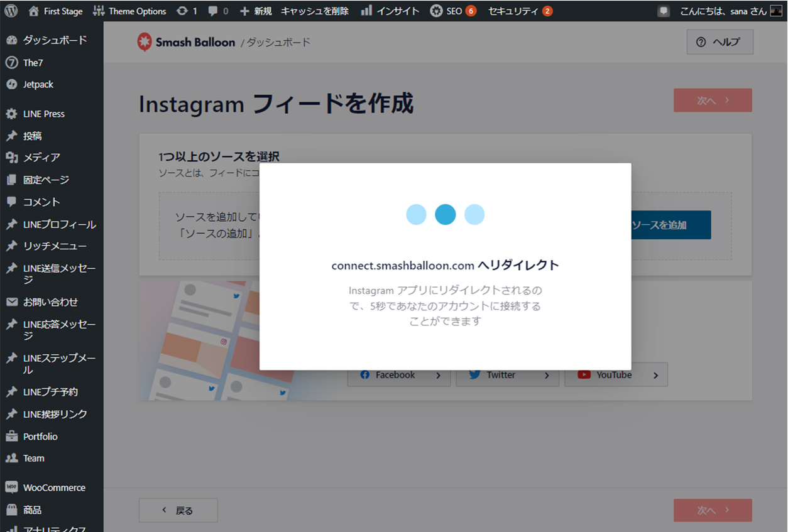This screenshot has height=532, width=788.
Task: Open the SEO menu with 6 notifications
Action: point(452,11)
